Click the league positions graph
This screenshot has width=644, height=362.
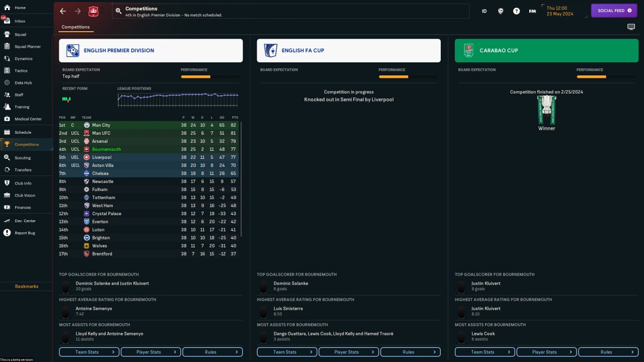click(x=178, y=99)
